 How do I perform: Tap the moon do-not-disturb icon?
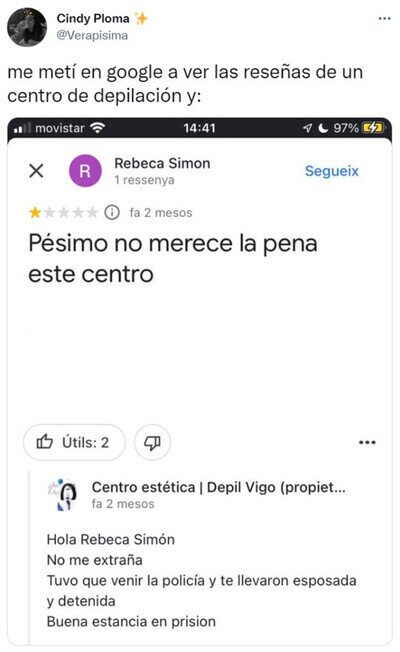tap(323, 128)
